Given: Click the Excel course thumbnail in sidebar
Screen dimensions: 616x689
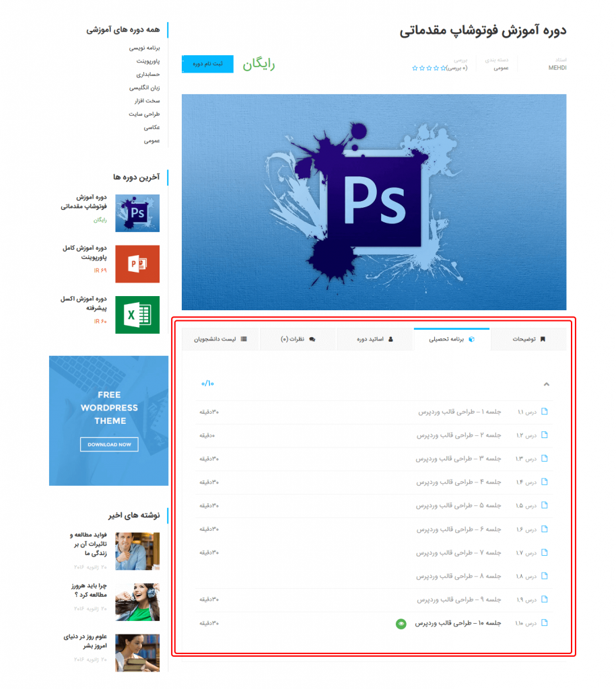Looking at the screenshot, I should tap(137, 315).
